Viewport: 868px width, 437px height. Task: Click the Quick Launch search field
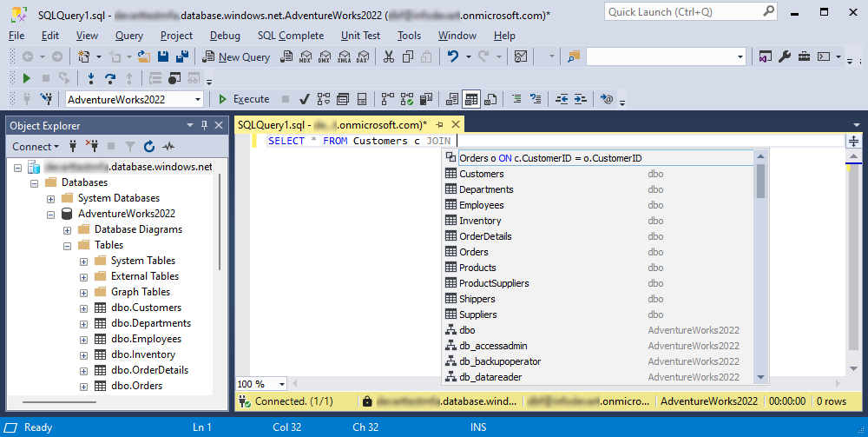click(x=690, y=11)
